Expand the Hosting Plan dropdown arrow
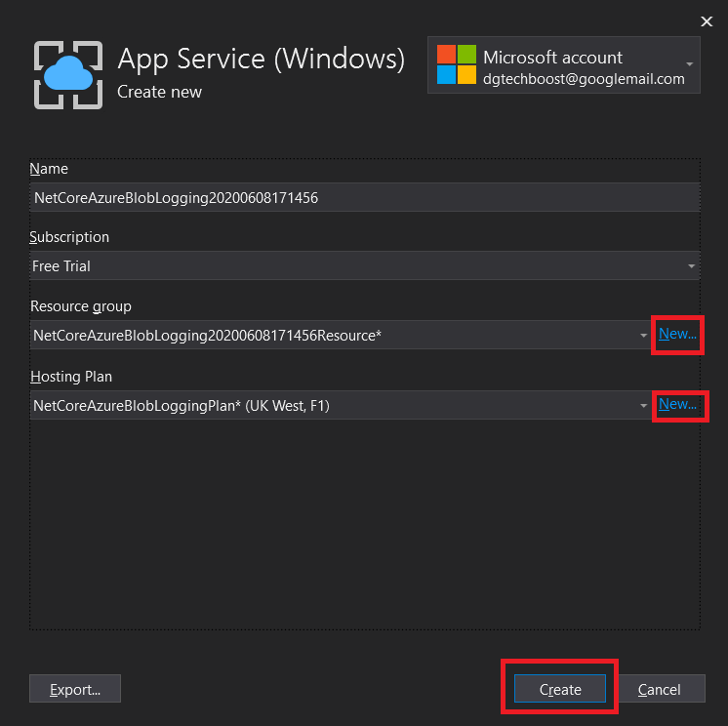This screenshot has width=728, height=726. point(644,405)
